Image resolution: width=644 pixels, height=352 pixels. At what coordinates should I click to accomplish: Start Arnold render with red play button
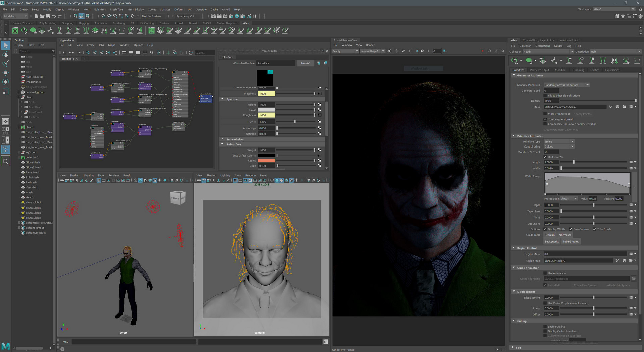482,51
